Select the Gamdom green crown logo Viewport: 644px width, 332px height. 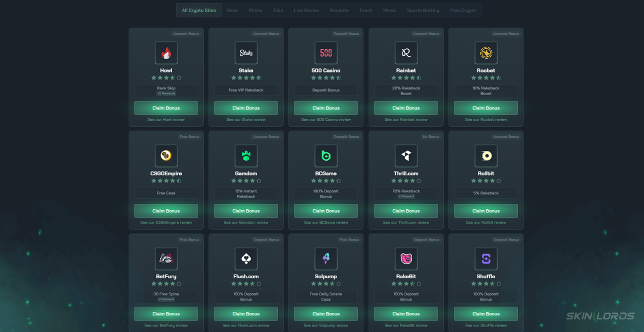pos(246,156)
